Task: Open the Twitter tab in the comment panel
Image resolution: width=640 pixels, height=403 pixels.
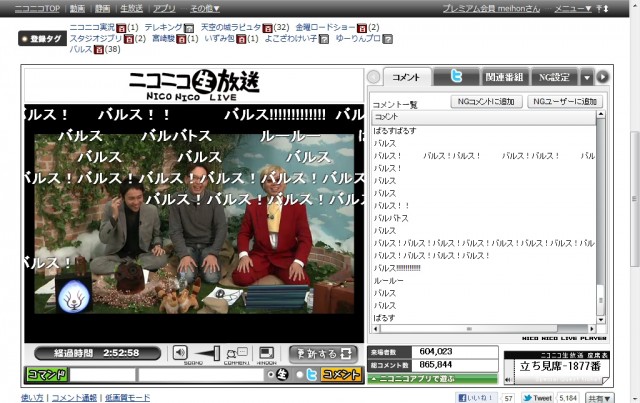Action: 456,77
